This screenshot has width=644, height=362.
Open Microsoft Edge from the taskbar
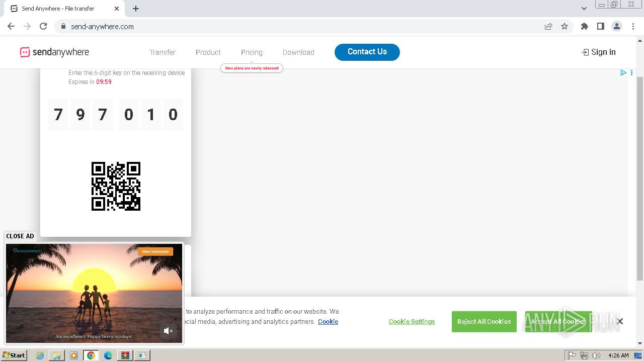click(108, 355)
